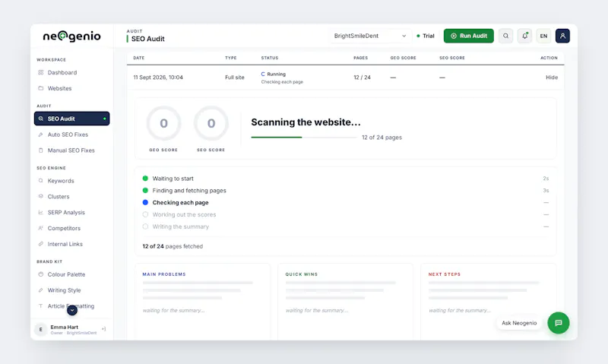The width and height of the screenshot is (608, 364).
Task: Open the user profile icon
Action: [562, 36]
